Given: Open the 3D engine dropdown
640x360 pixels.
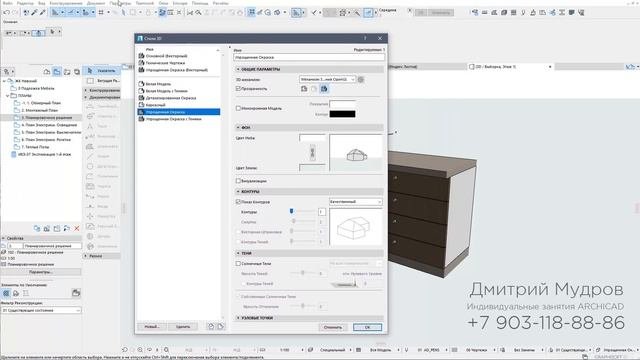Looking at the screenshot, I should click(x=327, y=80).
